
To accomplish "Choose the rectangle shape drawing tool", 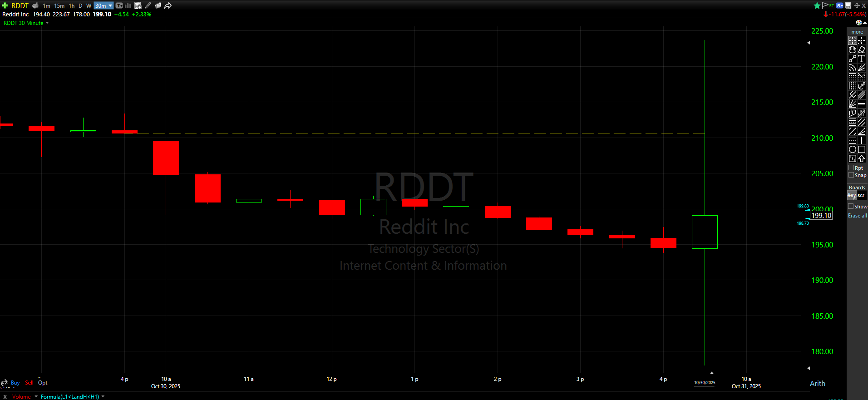I will click(x=862, y=149).
